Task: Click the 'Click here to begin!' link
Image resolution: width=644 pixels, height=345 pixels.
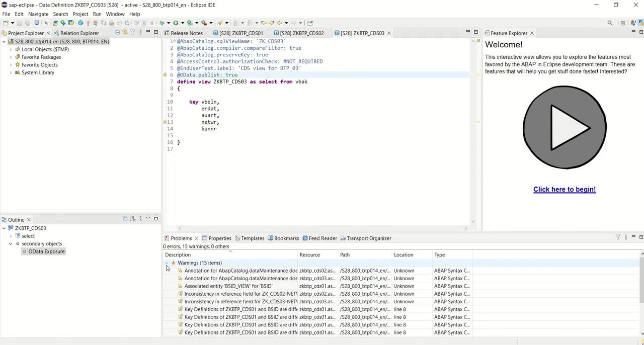Action: (x=565, y=190)
